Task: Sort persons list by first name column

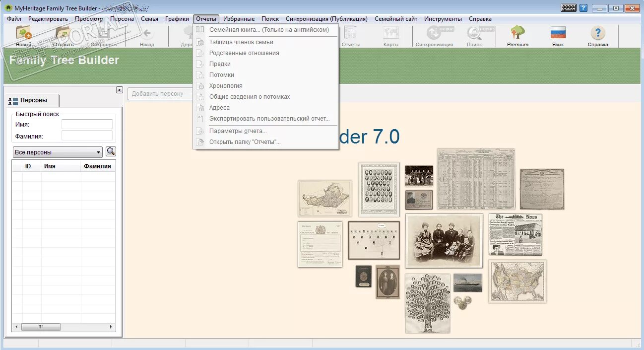Action: pyautogui.click(x=61, y=166)
